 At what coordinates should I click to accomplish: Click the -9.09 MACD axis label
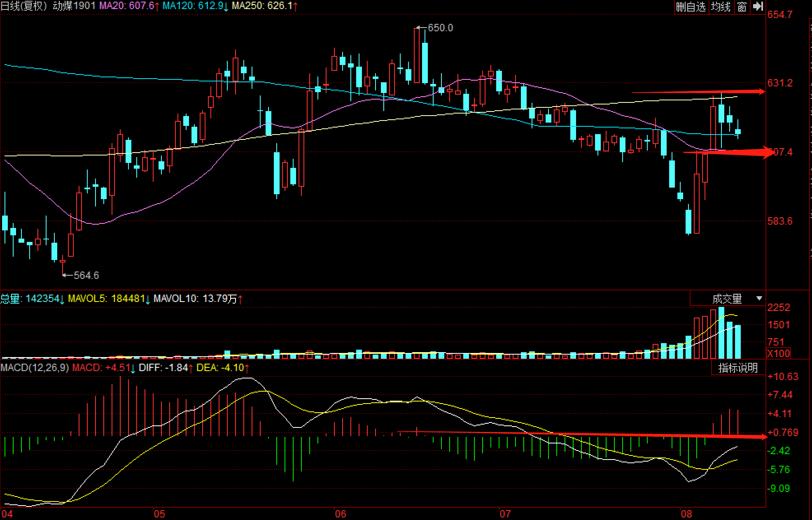click(x=779, y=488)
